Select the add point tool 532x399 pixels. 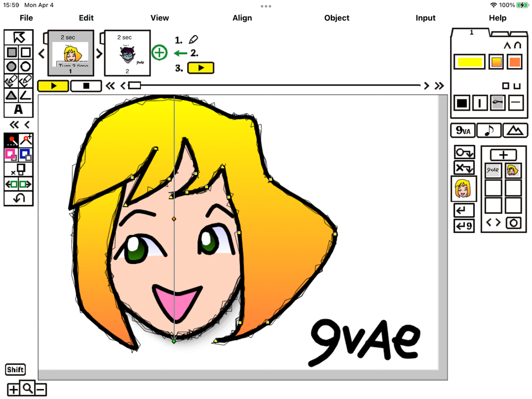26,140
